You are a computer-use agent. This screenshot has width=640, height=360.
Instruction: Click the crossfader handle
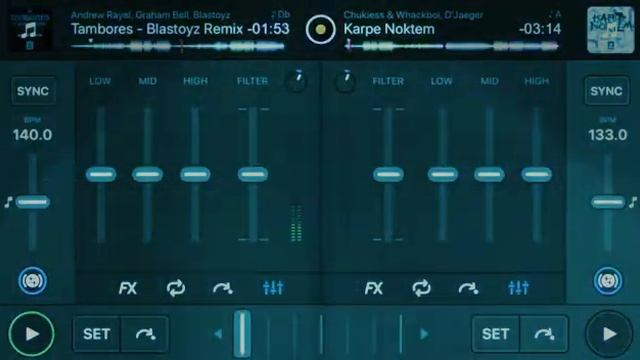[242, 334]
